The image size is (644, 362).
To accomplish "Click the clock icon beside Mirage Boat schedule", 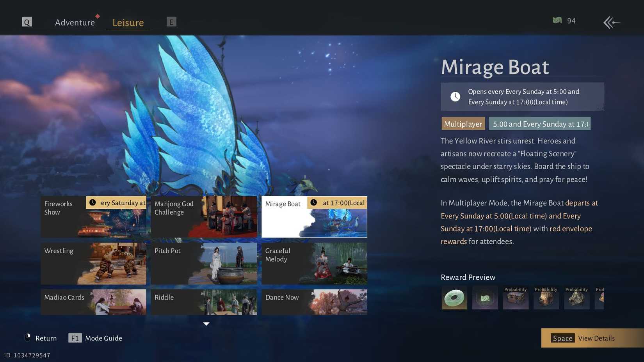I will click(x=455, y=96).
